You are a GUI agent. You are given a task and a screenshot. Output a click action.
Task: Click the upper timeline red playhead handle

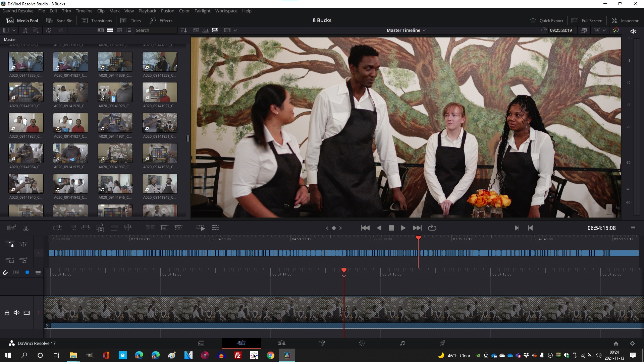coord(418,238)
